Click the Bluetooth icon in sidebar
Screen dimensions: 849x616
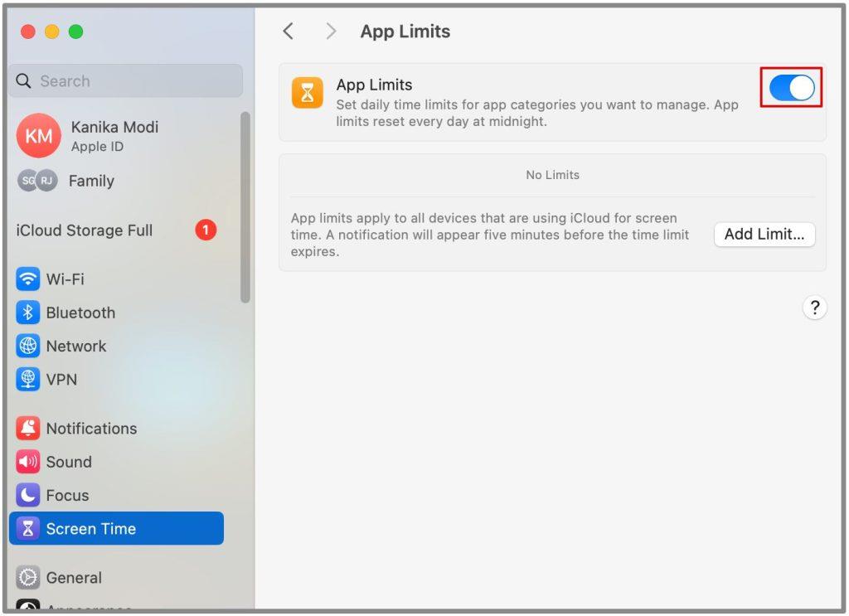click(x=27, y=313)
